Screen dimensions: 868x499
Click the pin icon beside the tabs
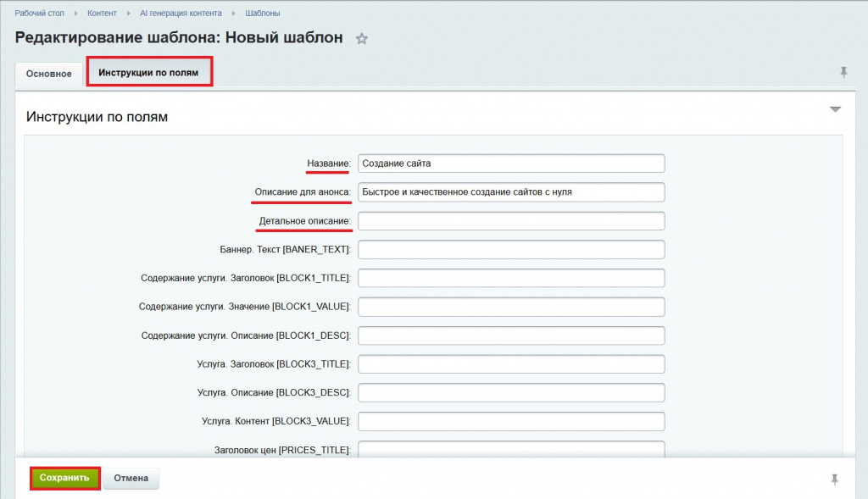pyautogui.click(x=843, y=72)
